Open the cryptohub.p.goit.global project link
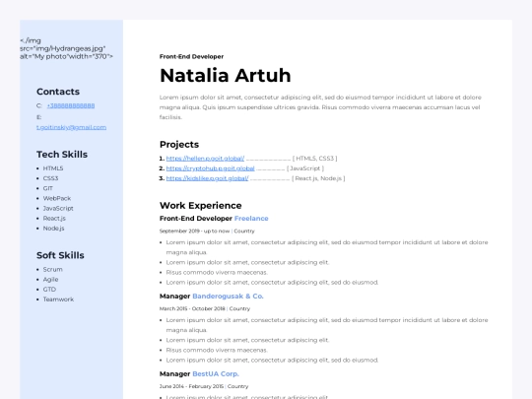Image resolution: width=532 pixels, height=399 pixels. tap(211, 168)
